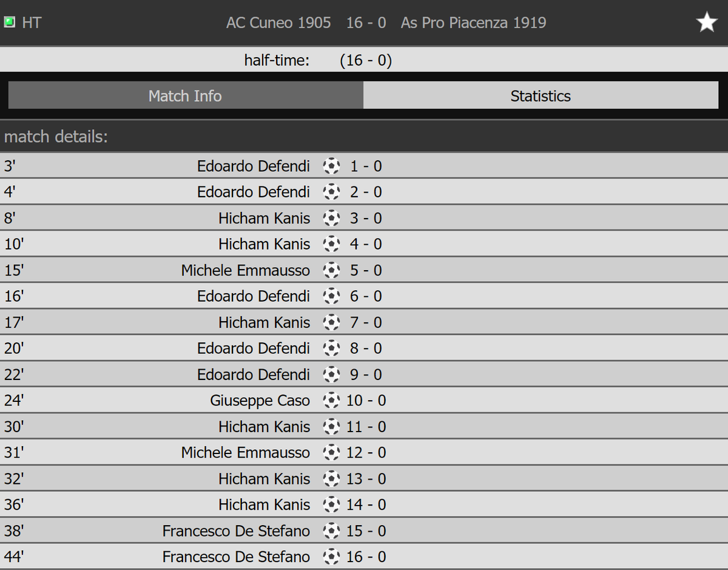This screenshot has height=570, width=728.
Task: Select Michele Emmausso goal at 15'
Action: pyautogui.click(x=245, y=270)
